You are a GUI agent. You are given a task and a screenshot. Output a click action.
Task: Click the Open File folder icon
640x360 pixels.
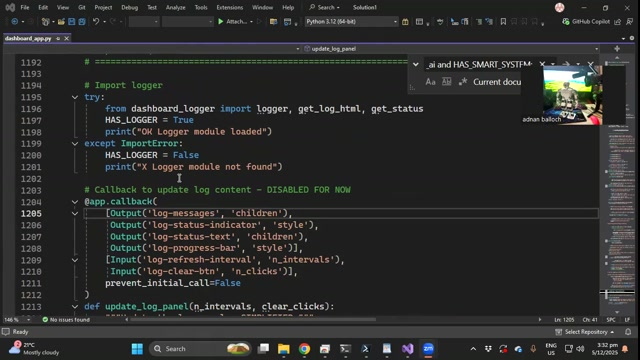point(61,21)
